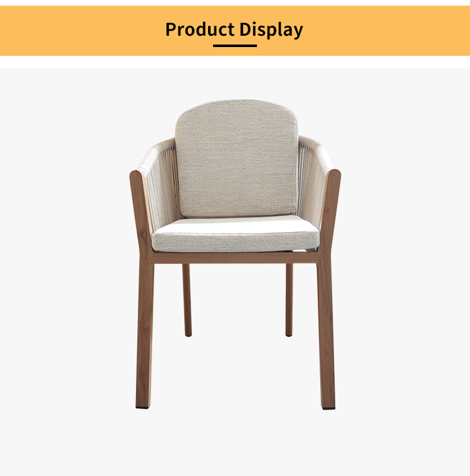470x476 pixels.
Task: Click the "Product Display" heading text
Action: pos(234,29)
